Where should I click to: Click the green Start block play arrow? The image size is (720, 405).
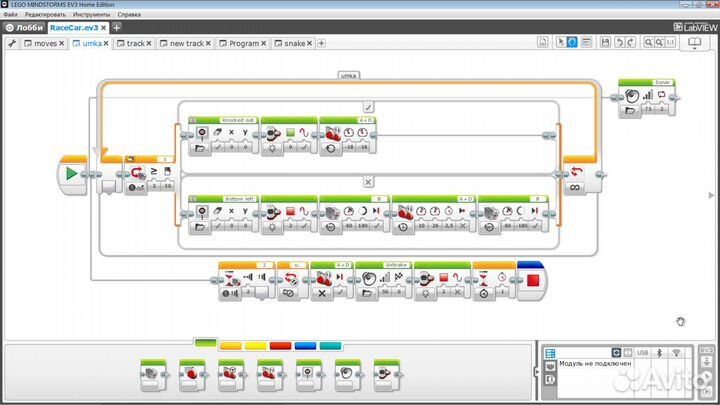click(x=71, y=174)
